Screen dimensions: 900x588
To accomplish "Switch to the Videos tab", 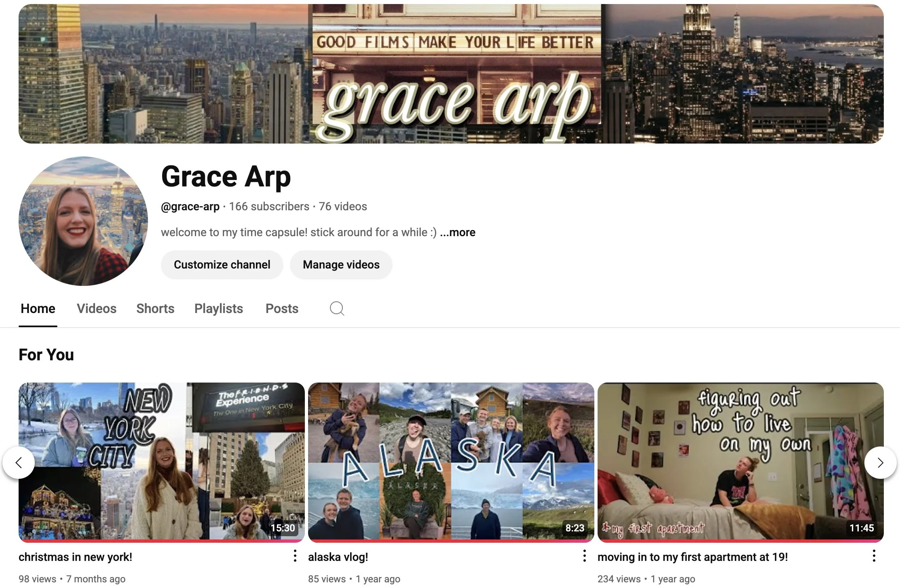I will 97,309.
